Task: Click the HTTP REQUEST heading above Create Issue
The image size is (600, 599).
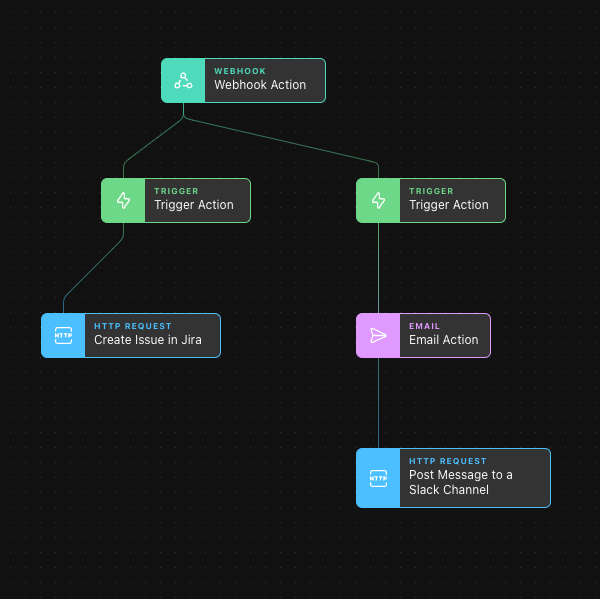Action: pyautogui.click(x=133, y=326)
